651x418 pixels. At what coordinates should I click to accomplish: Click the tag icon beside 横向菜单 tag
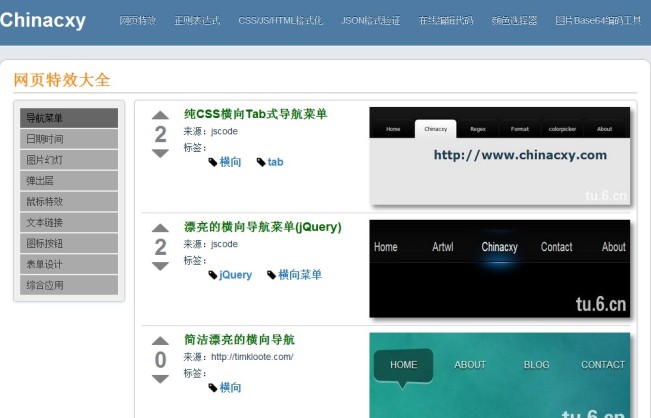272,275
